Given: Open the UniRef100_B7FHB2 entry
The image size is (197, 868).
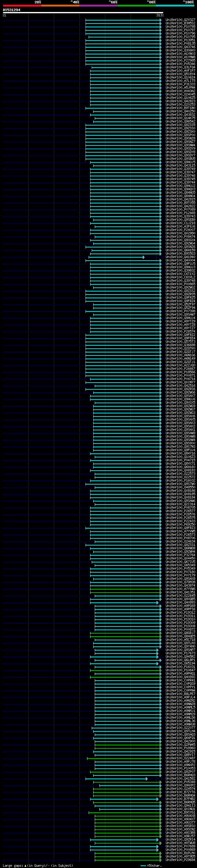Looking at the screenshot, I should [180, 799].
